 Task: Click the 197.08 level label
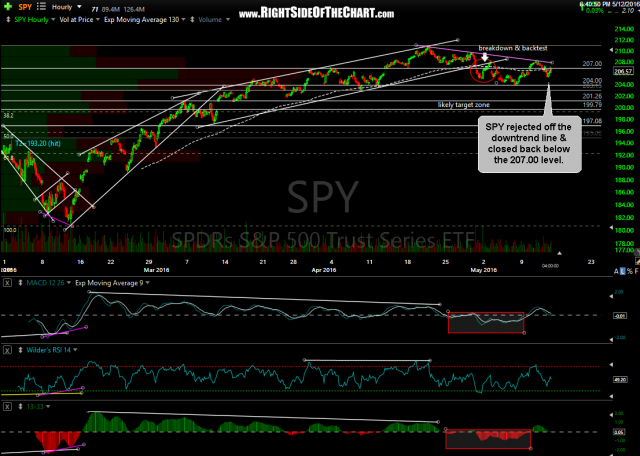(x=592, y=121)
